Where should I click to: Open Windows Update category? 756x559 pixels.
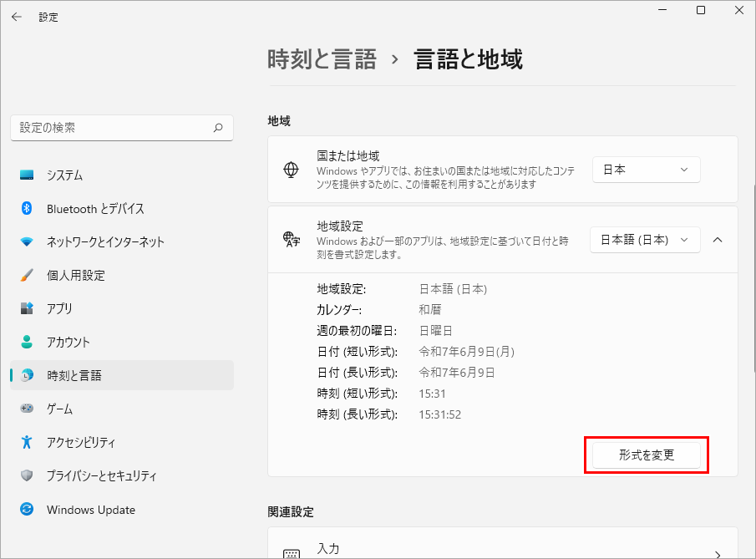point(122,510)
